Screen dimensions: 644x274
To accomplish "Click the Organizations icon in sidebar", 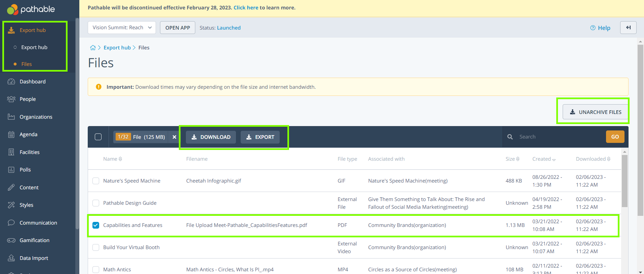I will (11, 117).
